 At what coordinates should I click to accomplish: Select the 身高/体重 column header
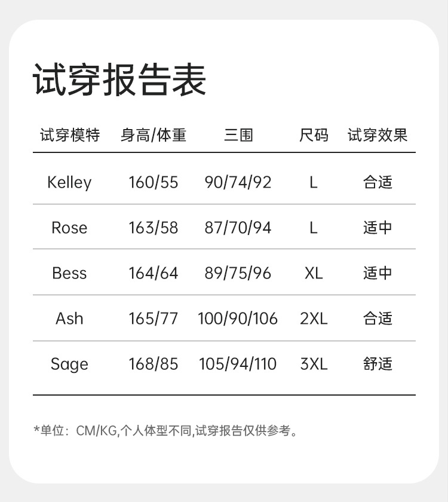point(154,135)
